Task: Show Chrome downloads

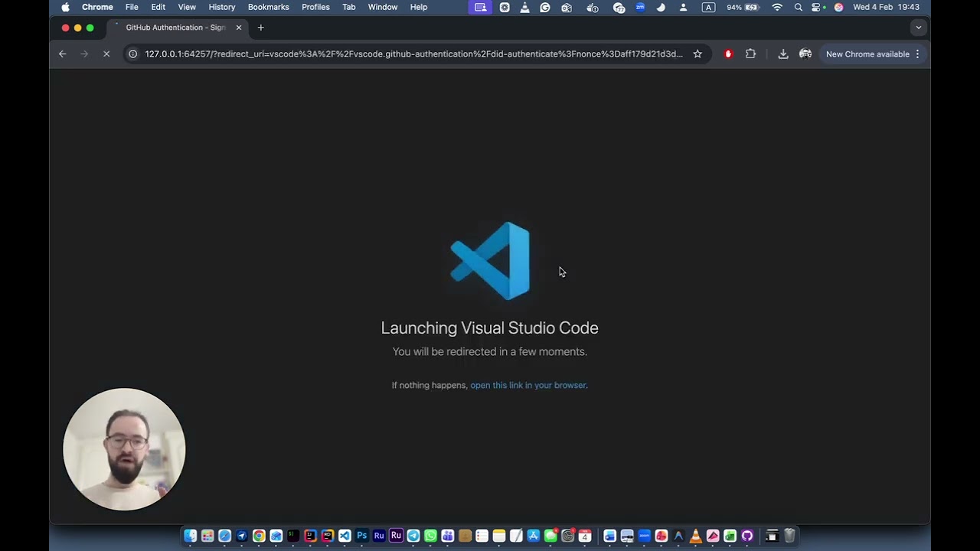Action: [x=783, y=54]
